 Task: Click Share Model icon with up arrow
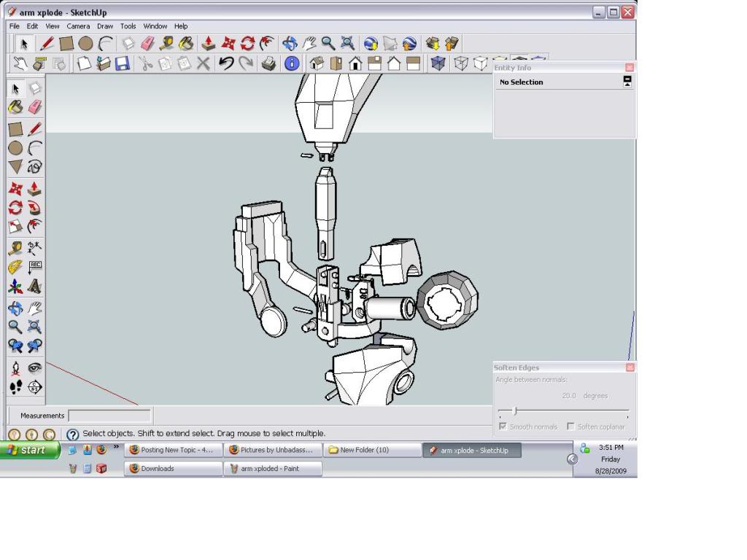(452, 43)
